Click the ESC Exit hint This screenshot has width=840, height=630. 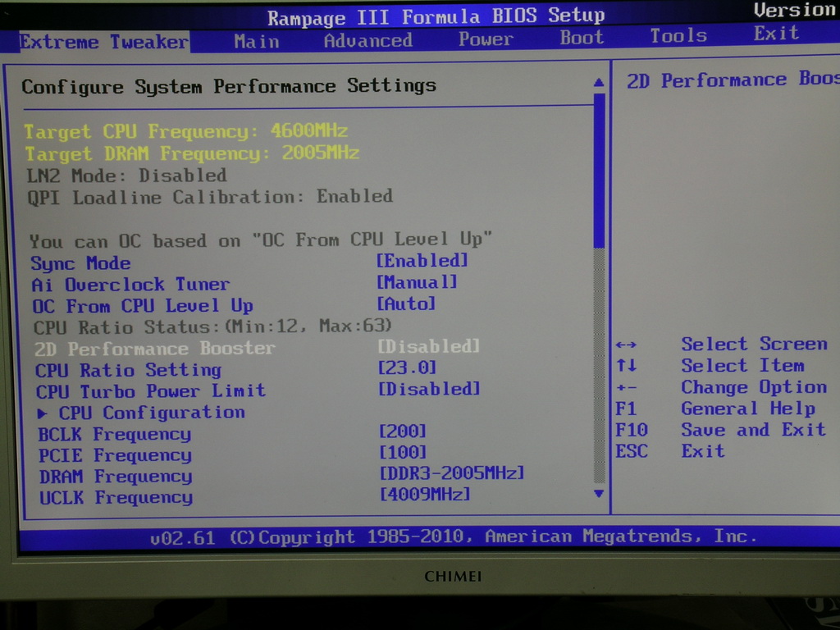point(669,451)
